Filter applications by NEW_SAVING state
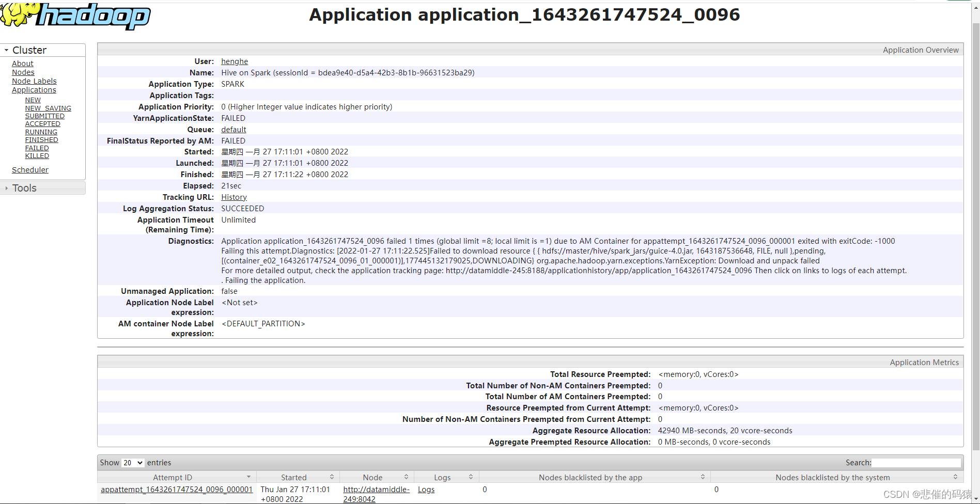The image size is (980, 504). click(x=48, y=108)
